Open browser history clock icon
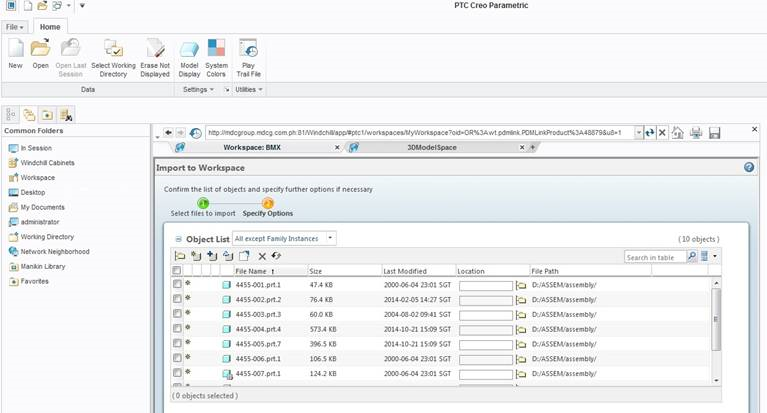 [x=195, y=133]
